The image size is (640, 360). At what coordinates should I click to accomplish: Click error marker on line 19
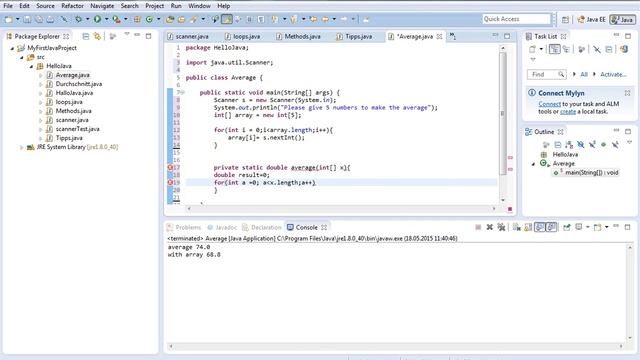click(x=170, y=182)
